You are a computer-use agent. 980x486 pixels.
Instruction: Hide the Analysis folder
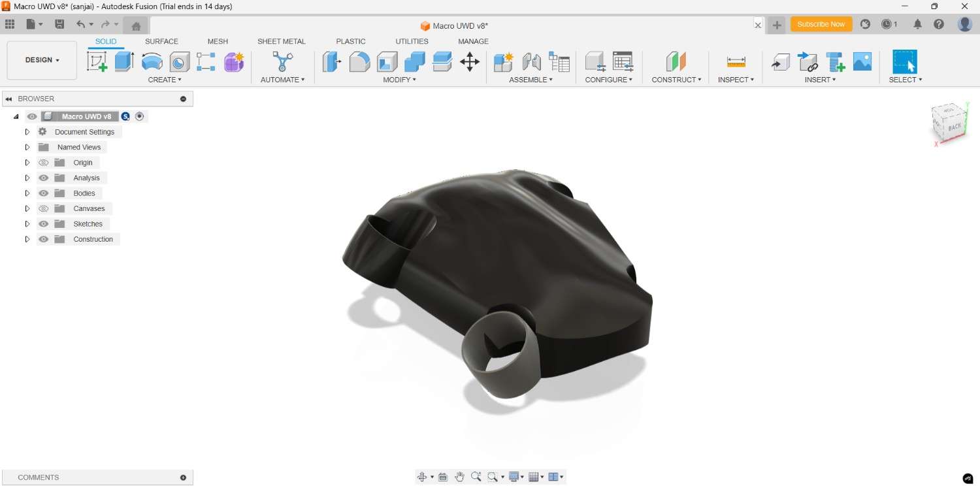[x=44, y=178]
